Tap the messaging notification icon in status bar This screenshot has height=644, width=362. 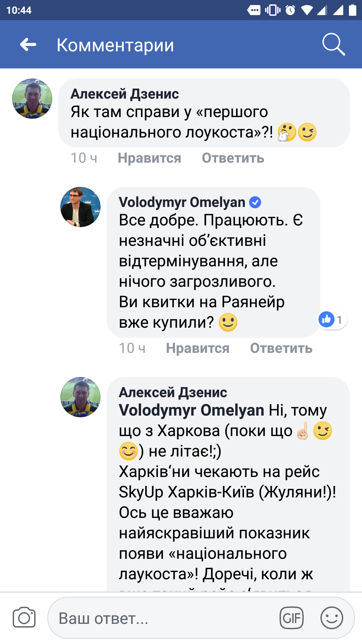pos(254,10)
